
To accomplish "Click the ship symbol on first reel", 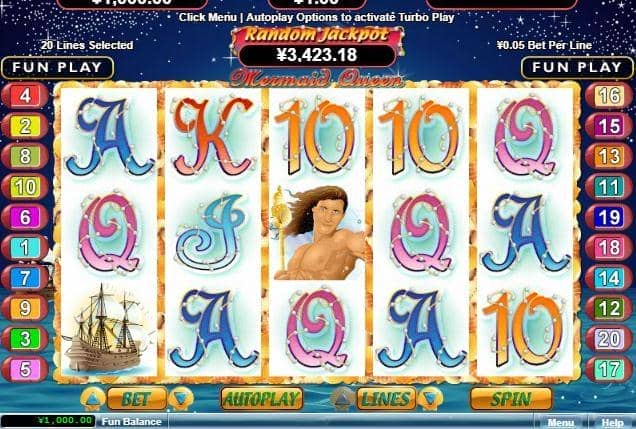I will [x=108, y=328].
